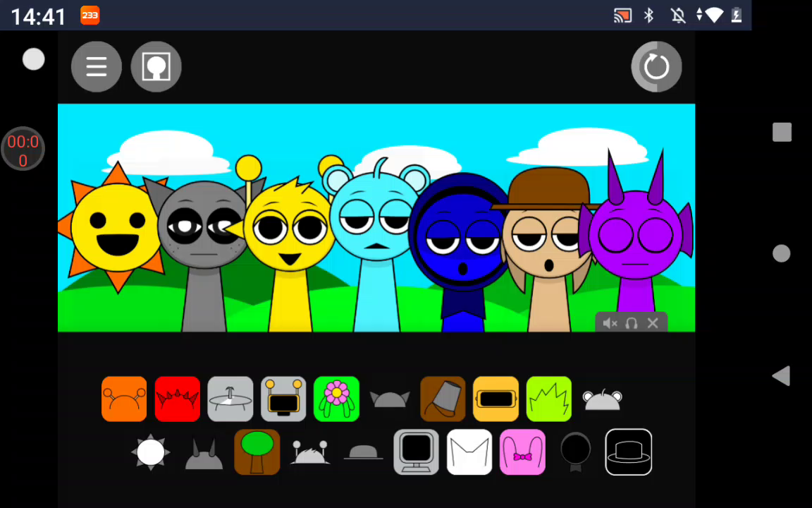Select the brown tilted bucket icon
The image size is (812, 508).
pos(443,399)
